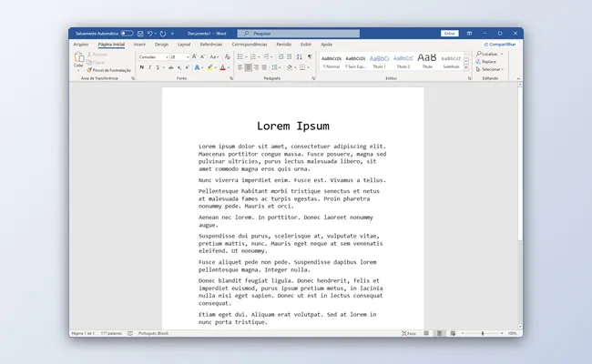Click the Compartilhar button

[499, 45]
